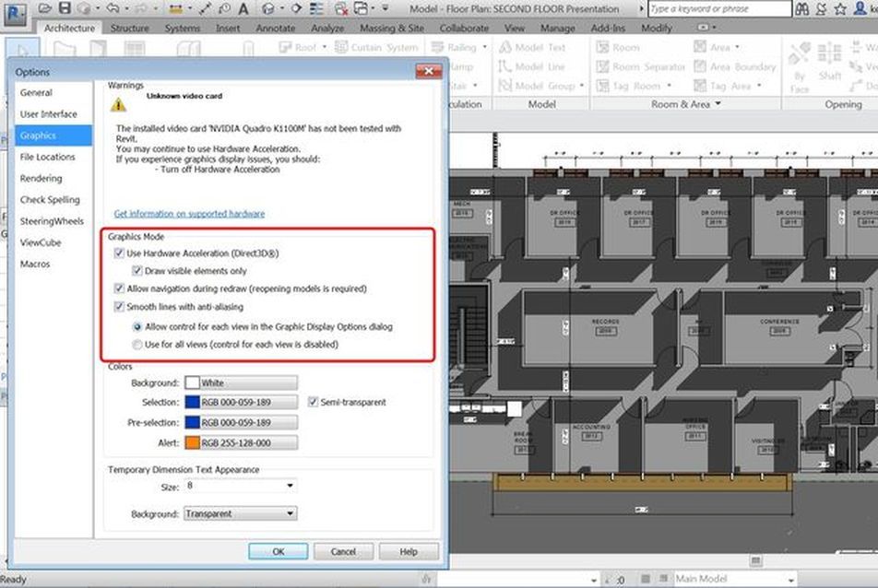Open the Default 3D View icon
Viewport: 878px width, 588px height.
pyautogui.click(x=268, y=8)
